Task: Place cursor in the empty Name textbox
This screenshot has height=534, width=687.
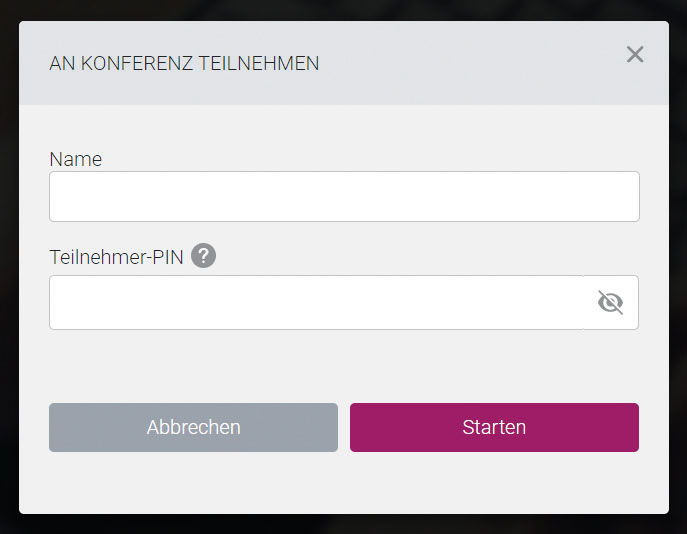Action: click(x=344, y=196)
